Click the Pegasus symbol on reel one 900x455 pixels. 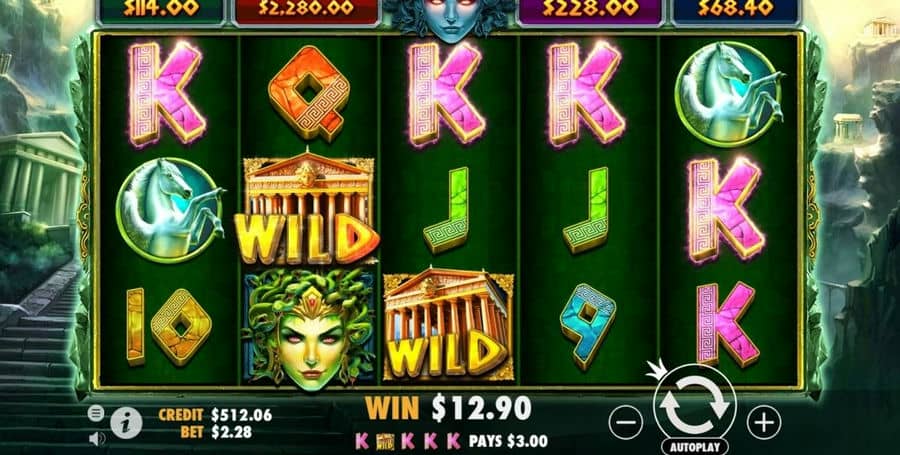pos(170,210)
